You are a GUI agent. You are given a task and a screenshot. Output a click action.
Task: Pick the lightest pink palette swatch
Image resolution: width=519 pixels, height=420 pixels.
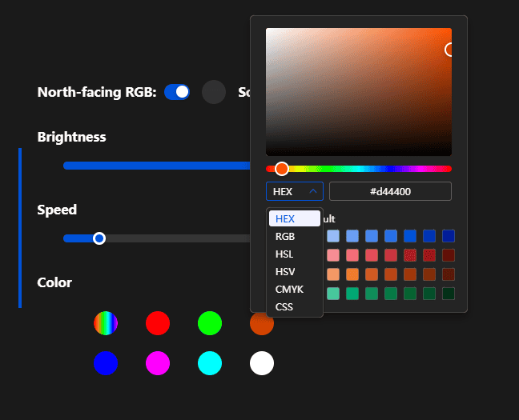coord(333,255)
